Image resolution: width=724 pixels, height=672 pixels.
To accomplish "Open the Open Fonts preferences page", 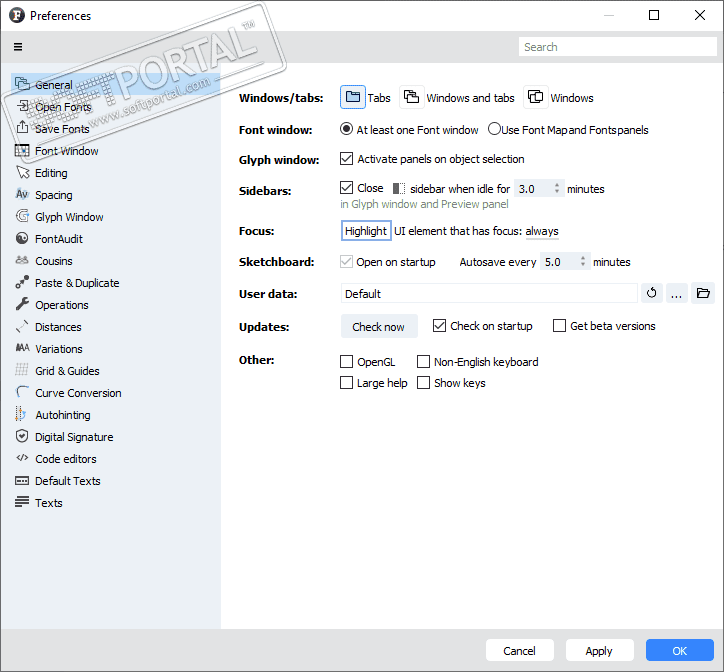I will pyautogui.click(x=115, y=107).
